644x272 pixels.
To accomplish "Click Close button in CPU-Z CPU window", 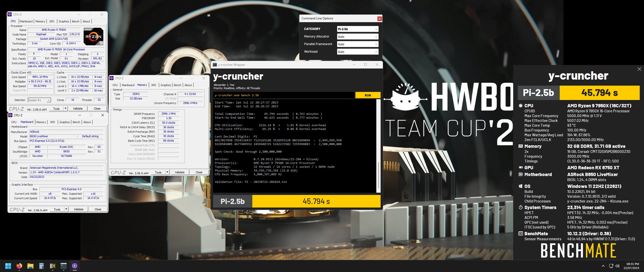I will (x=97, y=109).
